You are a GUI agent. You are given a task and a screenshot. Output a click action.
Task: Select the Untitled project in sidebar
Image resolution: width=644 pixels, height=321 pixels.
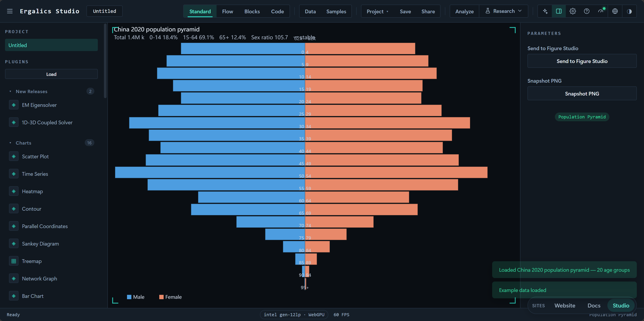[x=51, y=45]
